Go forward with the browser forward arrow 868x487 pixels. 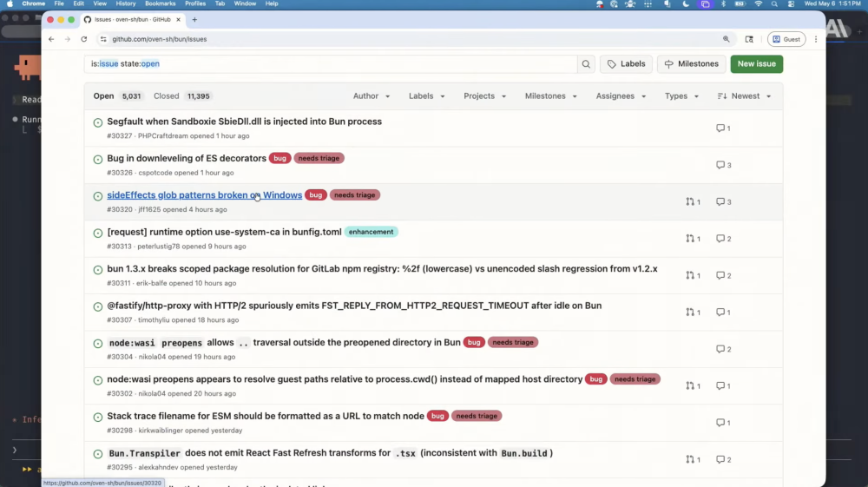click(x=68, y=39)
